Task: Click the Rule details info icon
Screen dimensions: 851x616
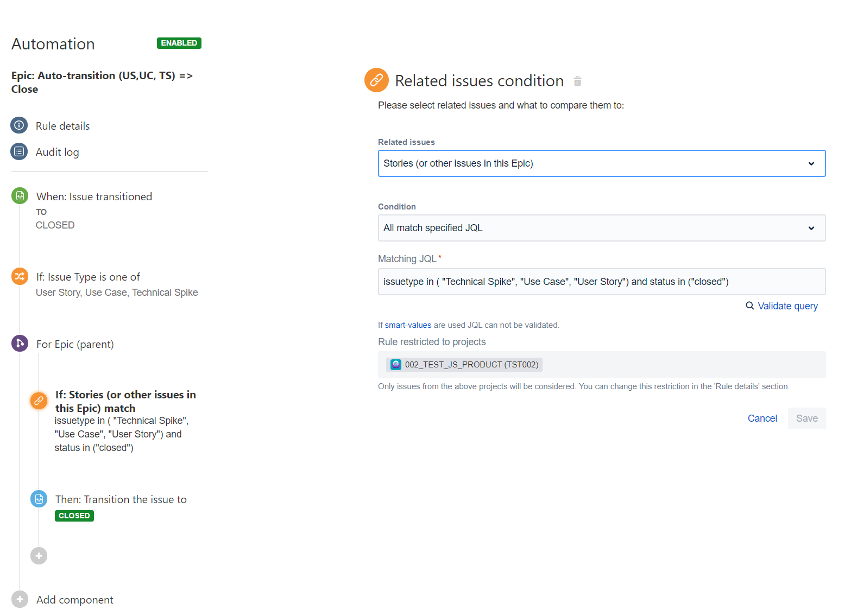Action: click(x=19, y=125)
